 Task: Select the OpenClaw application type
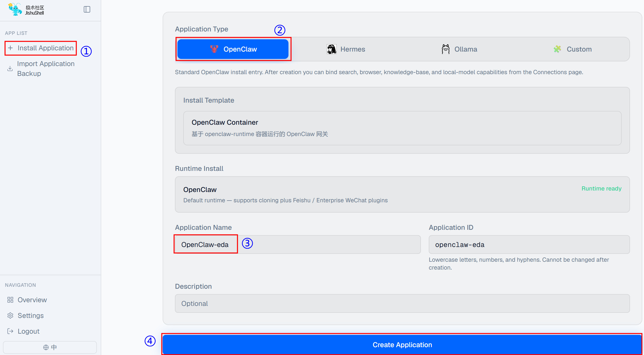233,49
